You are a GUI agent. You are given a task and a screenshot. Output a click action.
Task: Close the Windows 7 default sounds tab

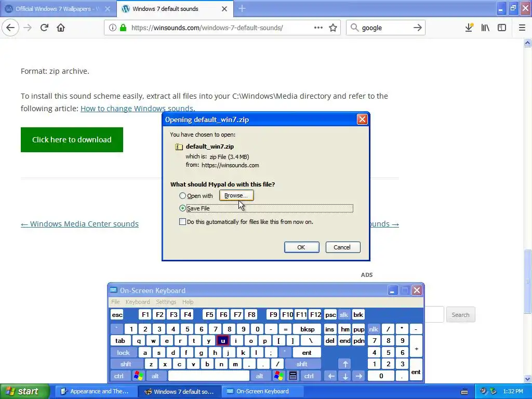click(224, 9)
